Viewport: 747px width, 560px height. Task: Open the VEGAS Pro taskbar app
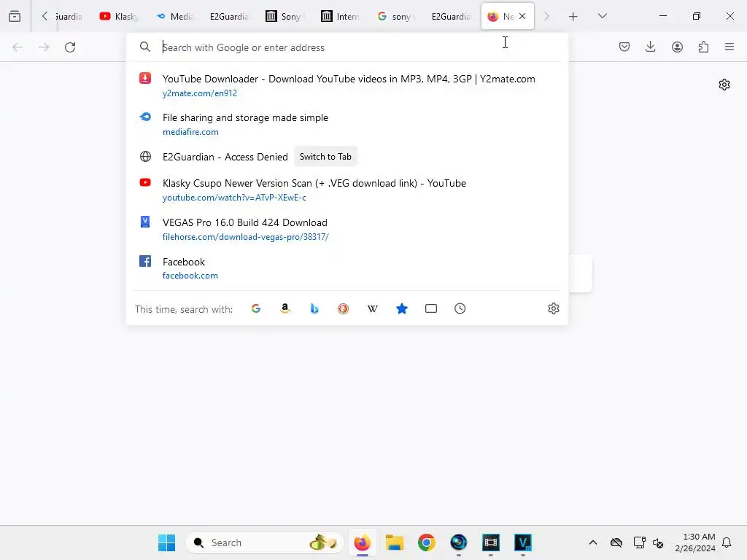coord(523,542)
